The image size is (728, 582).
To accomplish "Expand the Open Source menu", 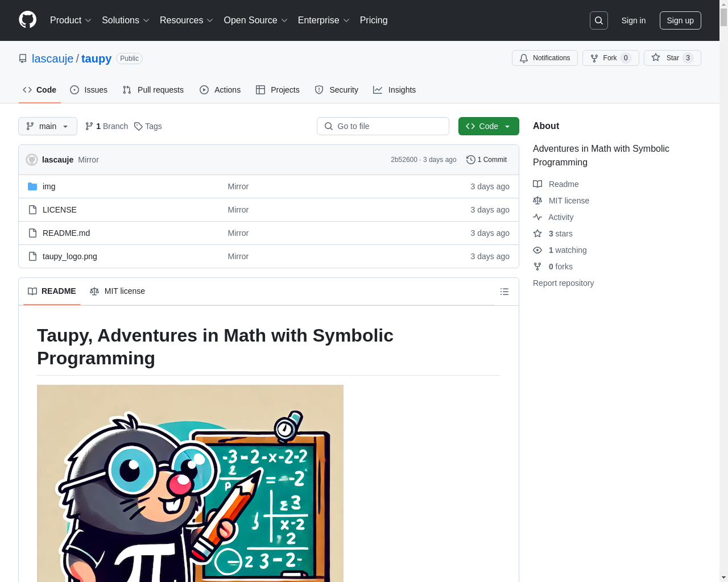I will pyautogui.click(x=256, y=20).
